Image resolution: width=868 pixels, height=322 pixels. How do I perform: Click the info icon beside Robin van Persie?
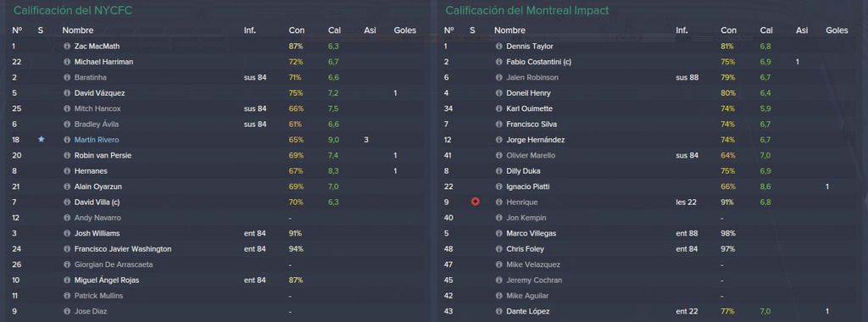tap(67, 155)
